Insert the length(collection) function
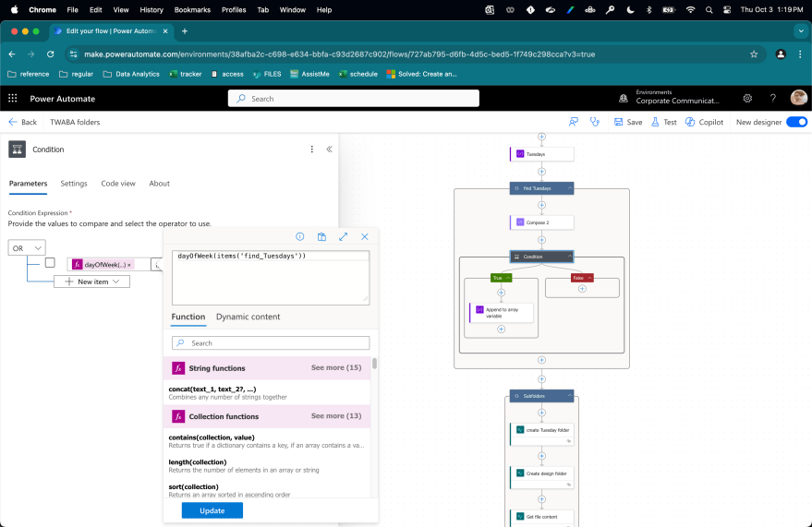The image size is (812, 527). point(267,465)
